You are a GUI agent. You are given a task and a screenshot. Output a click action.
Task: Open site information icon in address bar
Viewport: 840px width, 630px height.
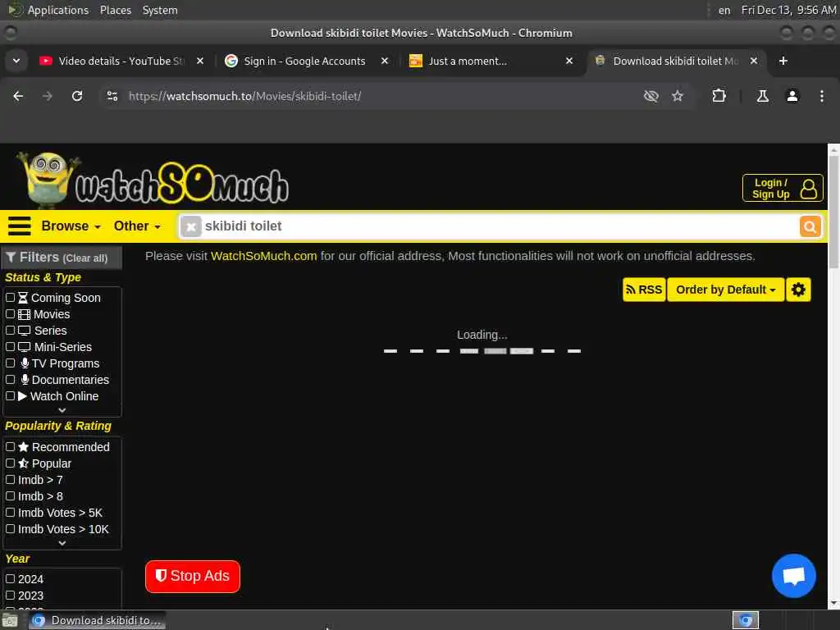[112, 96]
